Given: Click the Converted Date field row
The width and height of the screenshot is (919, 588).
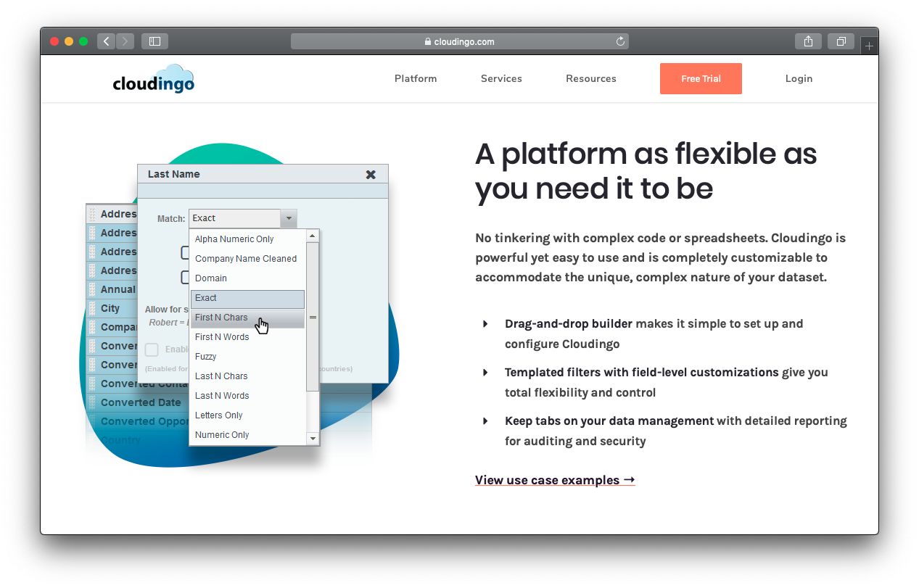Looking at the screenshot, I should pos(138,402).
